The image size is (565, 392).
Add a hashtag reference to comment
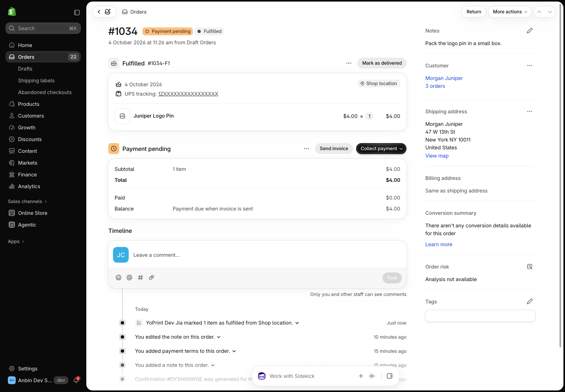140,278
